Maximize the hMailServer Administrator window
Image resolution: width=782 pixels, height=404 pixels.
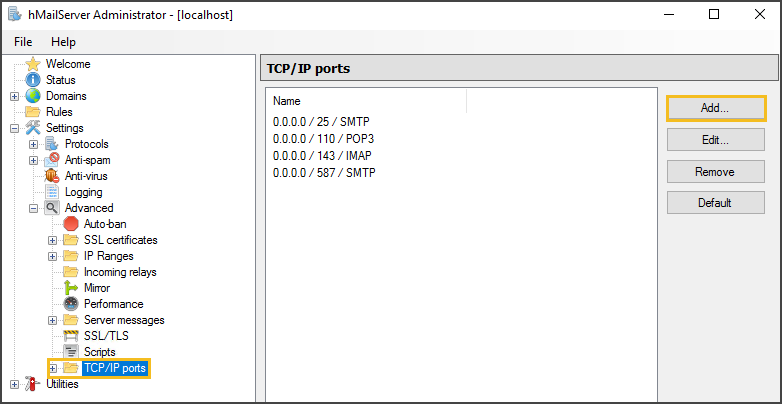pyautogui.click(x=714, y=14)
